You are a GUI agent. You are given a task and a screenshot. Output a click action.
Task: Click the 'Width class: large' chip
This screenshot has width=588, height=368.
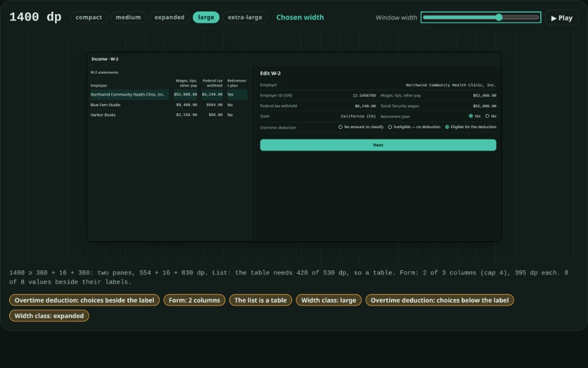329,301
